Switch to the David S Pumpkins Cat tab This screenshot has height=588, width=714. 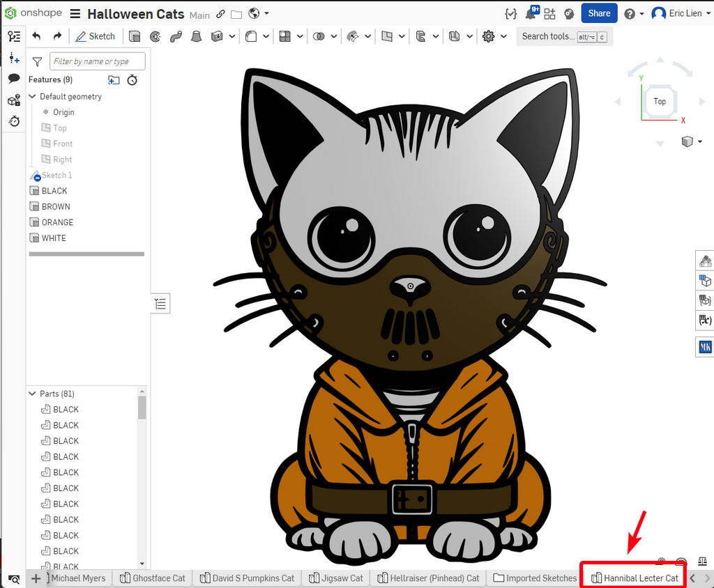point(248,578)
